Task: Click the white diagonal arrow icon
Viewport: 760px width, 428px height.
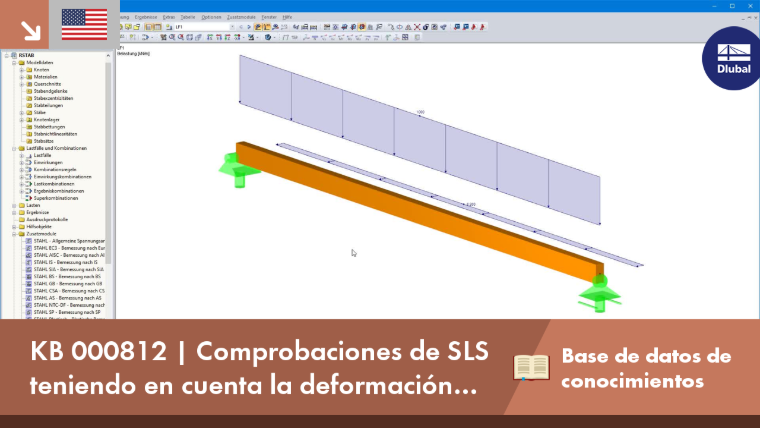Action: [31, 31]
